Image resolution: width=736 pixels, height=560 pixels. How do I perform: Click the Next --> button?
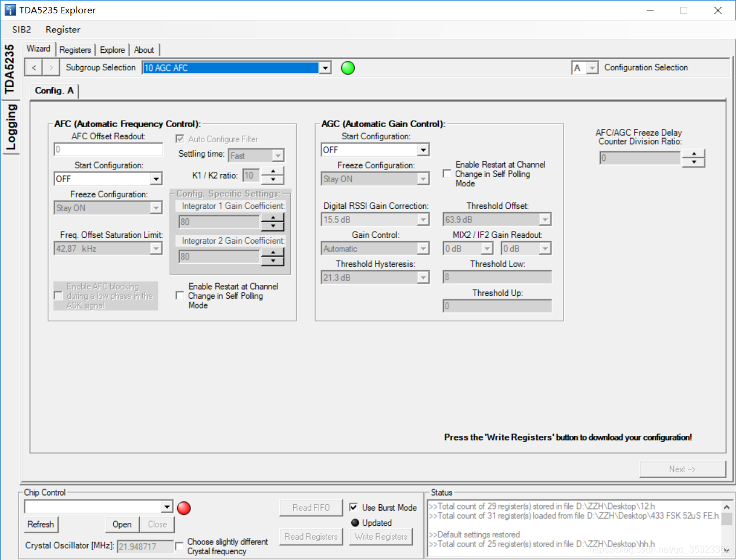coord(682,469)
